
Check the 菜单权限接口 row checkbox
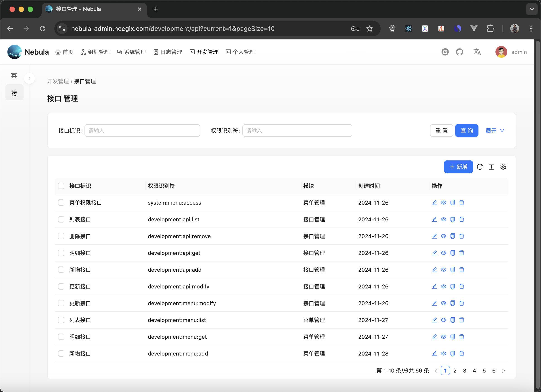pyautogui.click(x=61, y=203)
